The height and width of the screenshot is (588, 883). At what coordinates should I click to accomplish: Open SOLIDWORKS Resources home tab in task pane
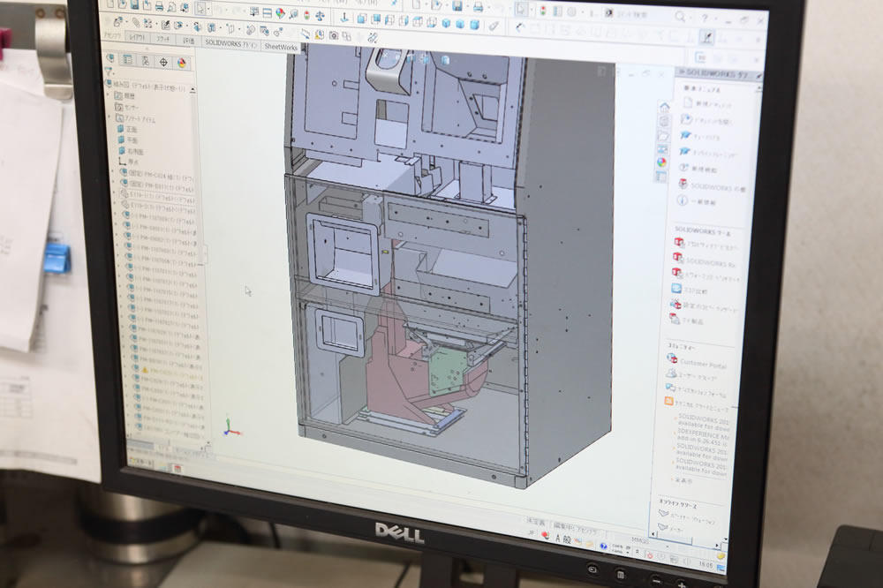[x=665, y=107]
